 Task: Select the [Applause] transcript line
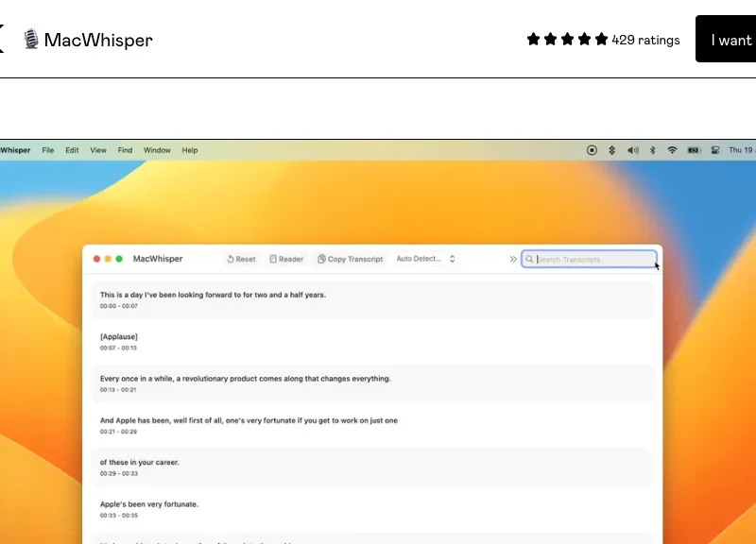(119, 337)
